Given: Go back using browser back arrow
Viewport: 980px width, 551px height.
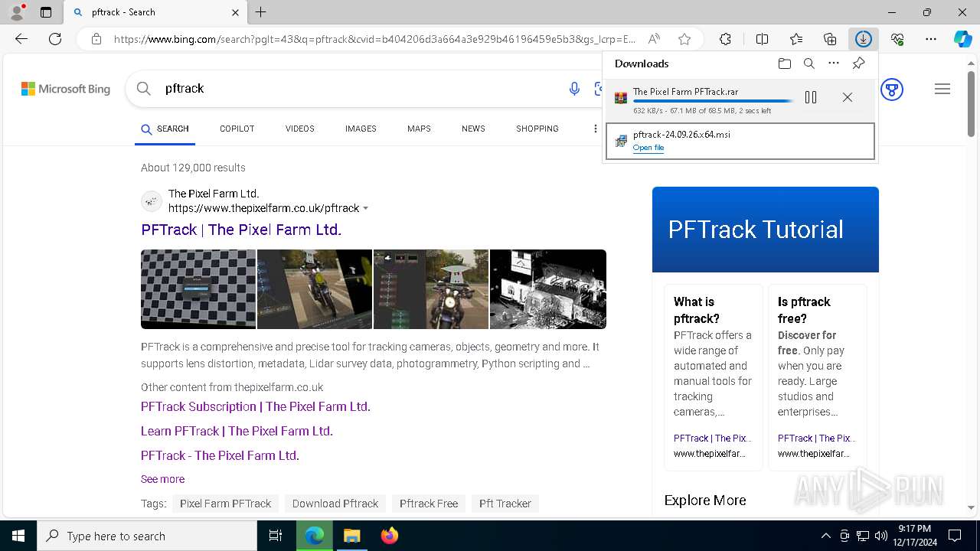Looking at the screenshot, I should coord(21,39).
